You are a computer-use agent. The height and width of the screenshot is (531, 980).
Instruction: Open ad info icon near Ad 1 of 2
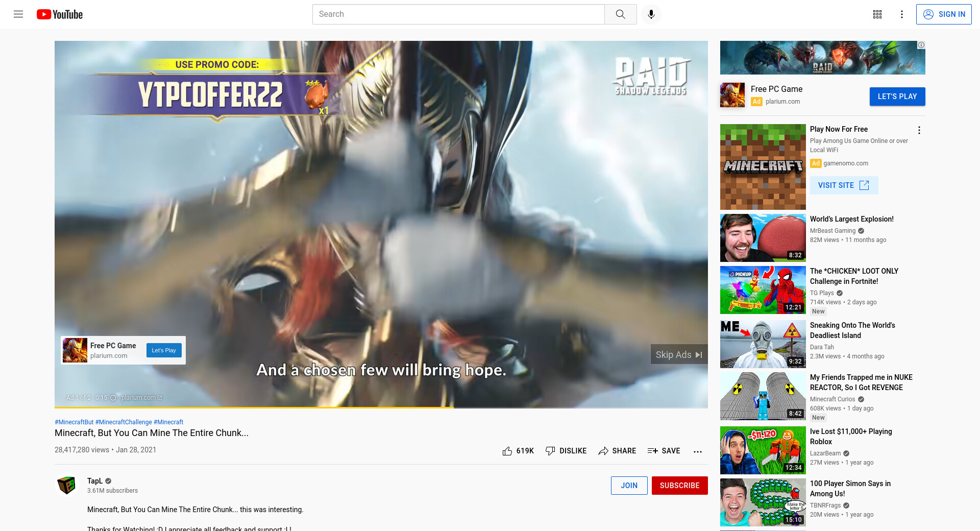(x=113, y=398)
